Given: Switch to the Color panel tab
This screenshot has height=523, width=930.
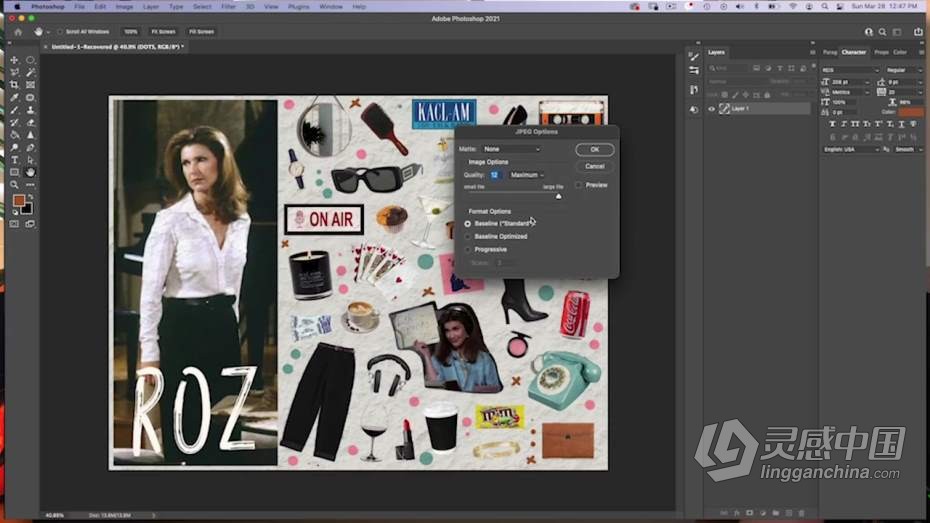Looking at the screenshot, I should (x=900, y=52).
